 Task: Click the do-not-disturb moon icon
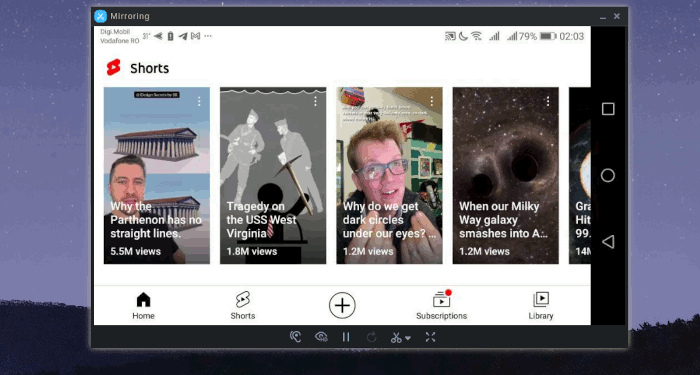coord(463,36)
